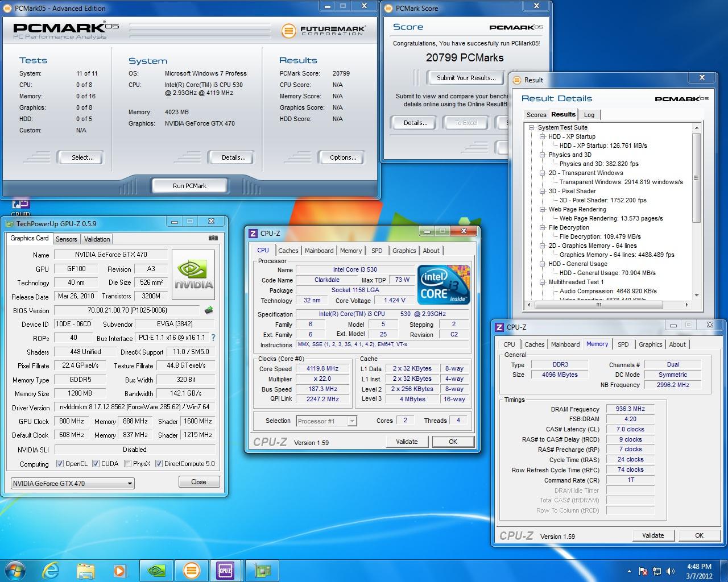Collapse the File Decryption node
Image resolution: width=728 pixels, height=582 pixels.
[x=543, y=227]
